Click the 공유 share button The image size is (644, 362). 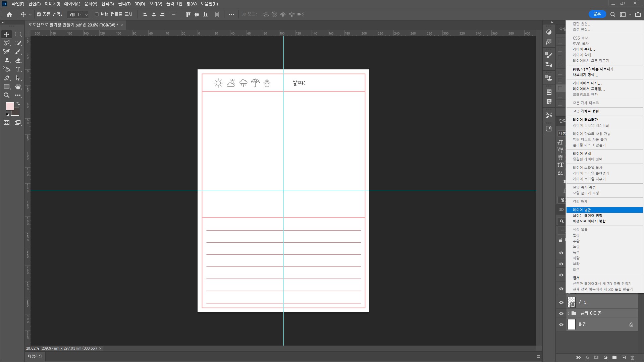click(597, 14)
